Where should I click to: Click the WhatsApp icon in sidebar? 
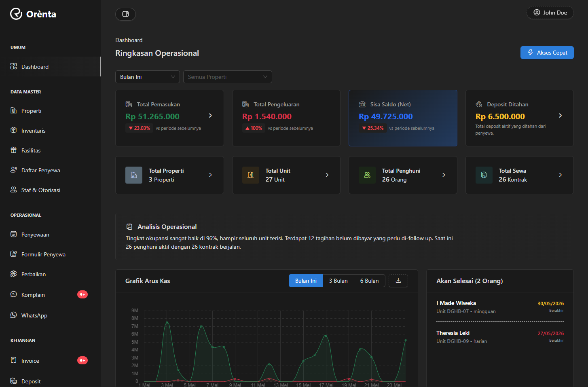pyautogui.click(x=14, y=315)
